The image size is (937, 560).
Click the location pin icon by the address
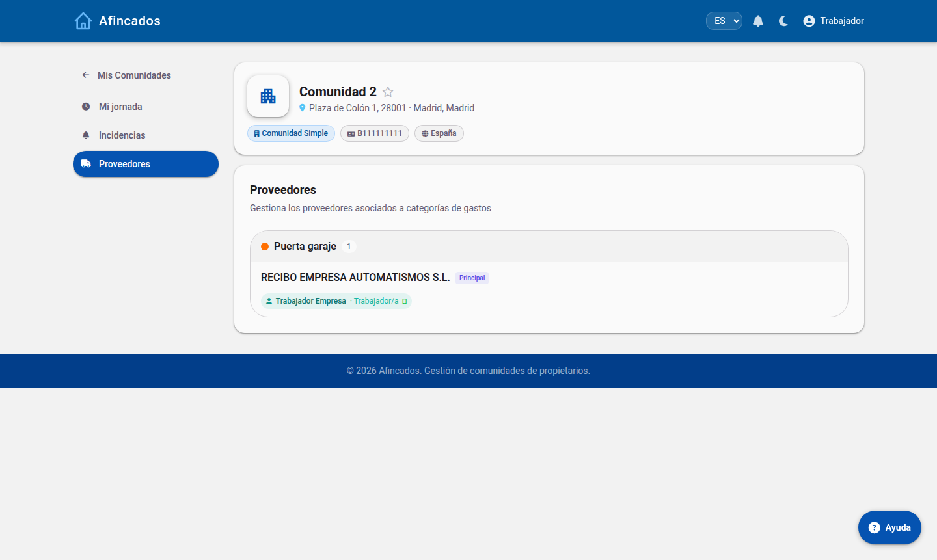click(x=302, y=108)
